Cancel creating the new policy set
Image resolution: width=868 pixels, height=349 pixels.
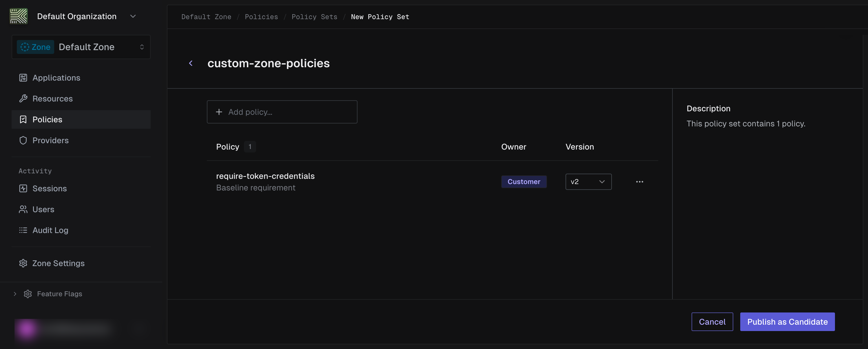(712, 321)
